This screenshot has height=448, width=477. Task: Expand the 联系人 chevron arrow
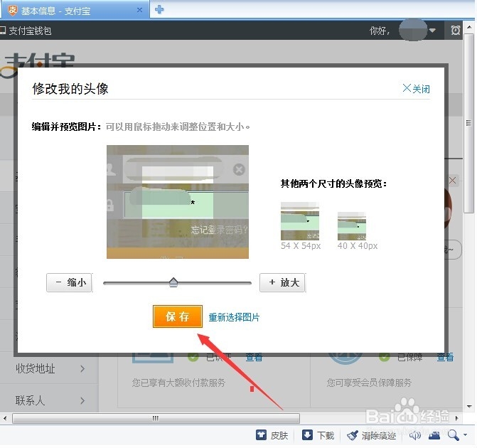82,400
